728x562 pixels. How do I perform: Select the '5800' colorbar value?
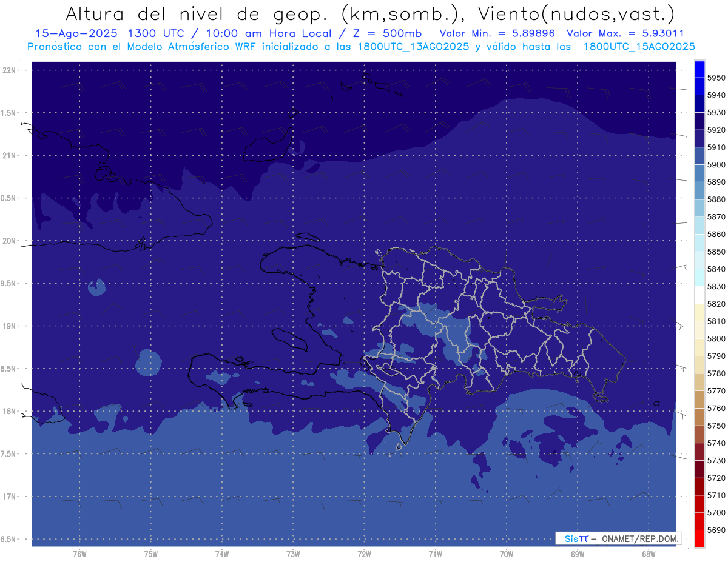tap(716, 339)
